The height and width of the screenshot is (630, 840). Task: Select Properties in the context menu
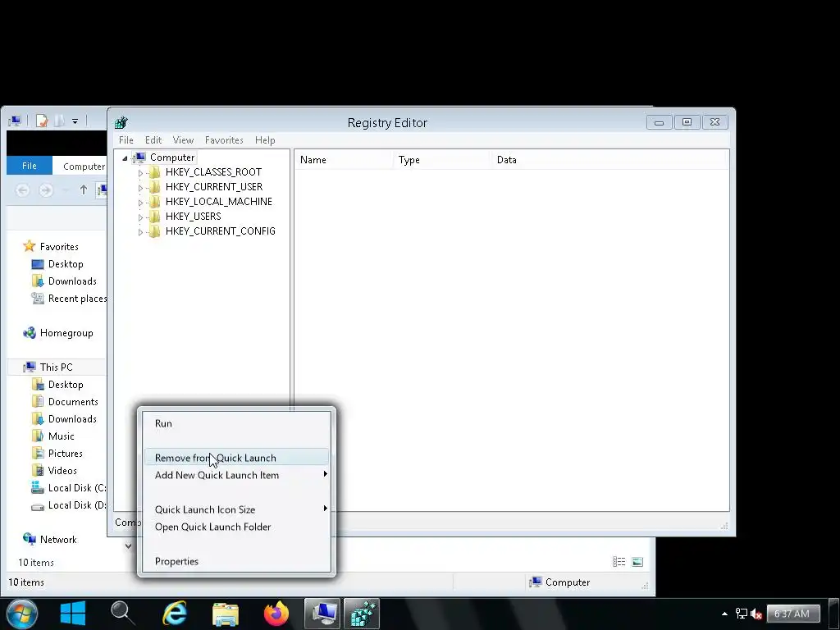[236, 561]
